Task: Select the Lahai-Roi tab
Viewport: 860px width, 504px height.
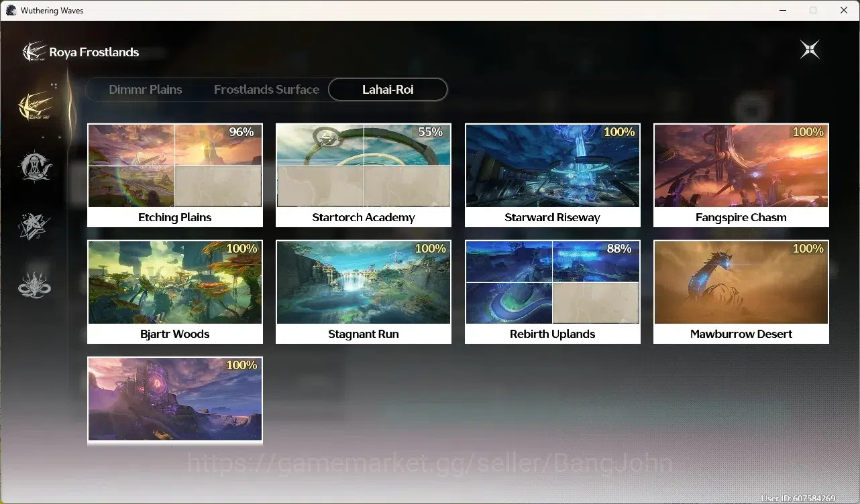Action: pos(388,89)
